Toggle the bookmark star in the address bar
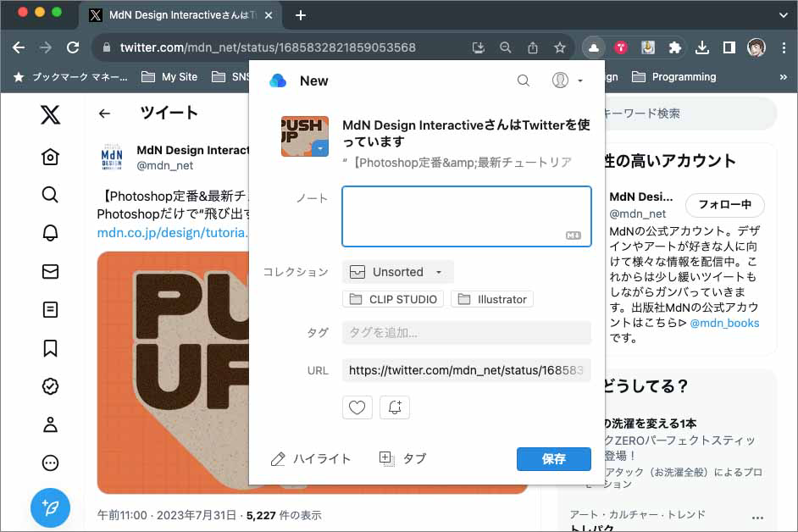798x532 pixels. (x=558, y=48)
